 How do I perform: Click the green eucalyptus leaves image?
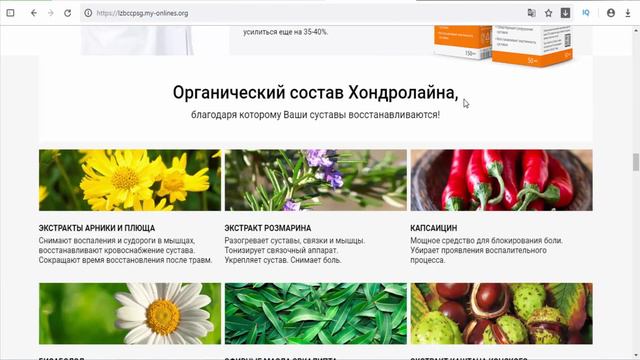(x=316, y=313)
